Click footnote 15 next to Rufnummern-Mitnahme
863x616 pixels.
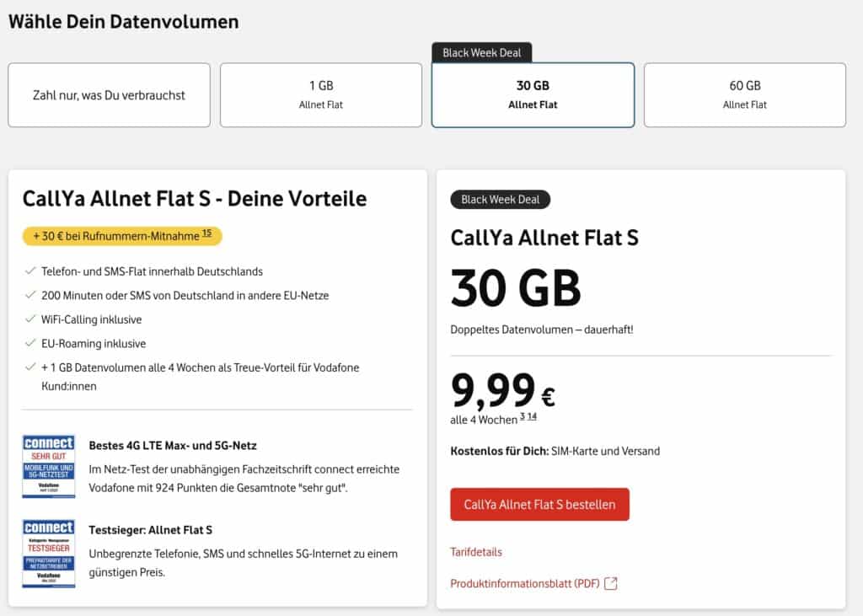[207, 234]
